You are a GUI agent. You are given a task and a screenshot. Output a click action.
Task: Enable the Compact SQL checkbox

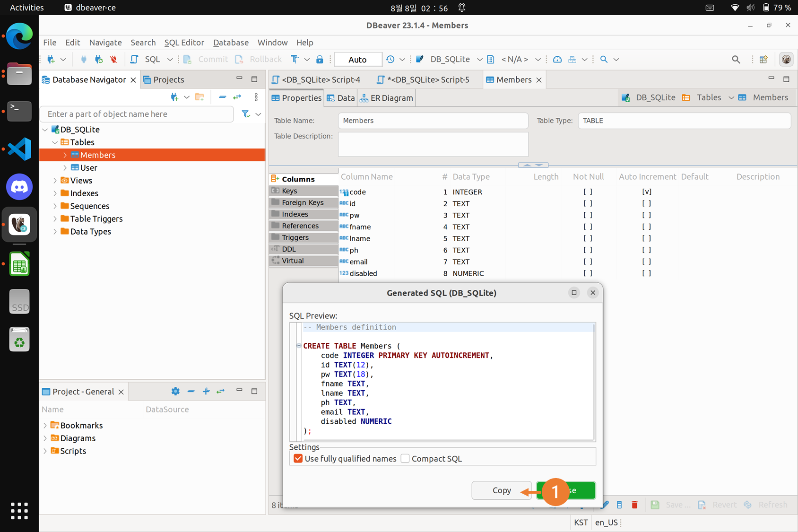point(405,458)
